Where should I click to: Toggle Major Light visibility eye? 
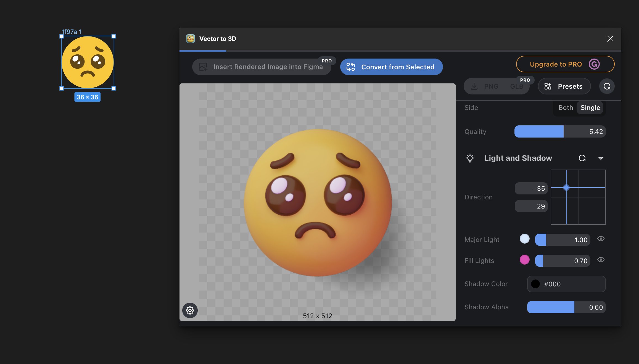601,239
